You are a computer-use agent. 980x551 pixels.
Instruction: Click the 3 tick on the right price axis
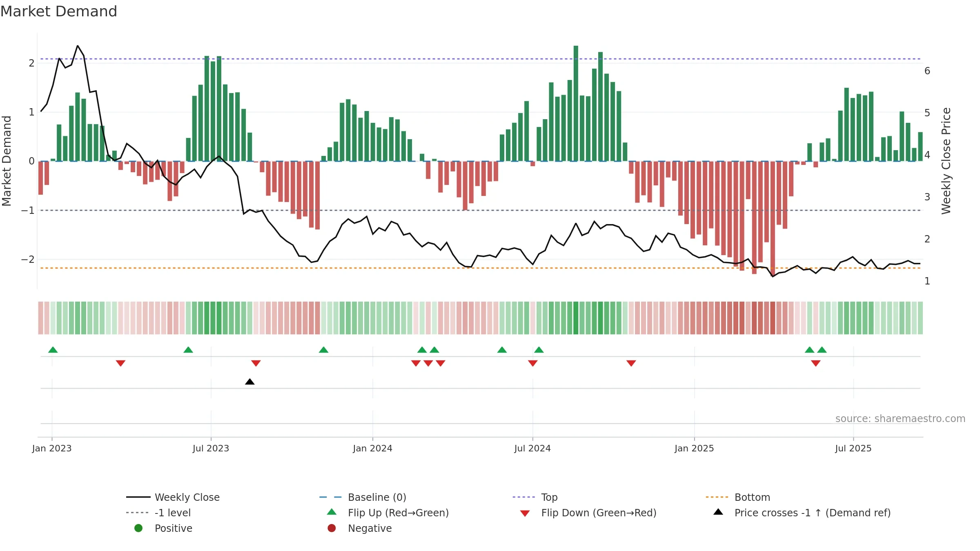tap(927, 197)
